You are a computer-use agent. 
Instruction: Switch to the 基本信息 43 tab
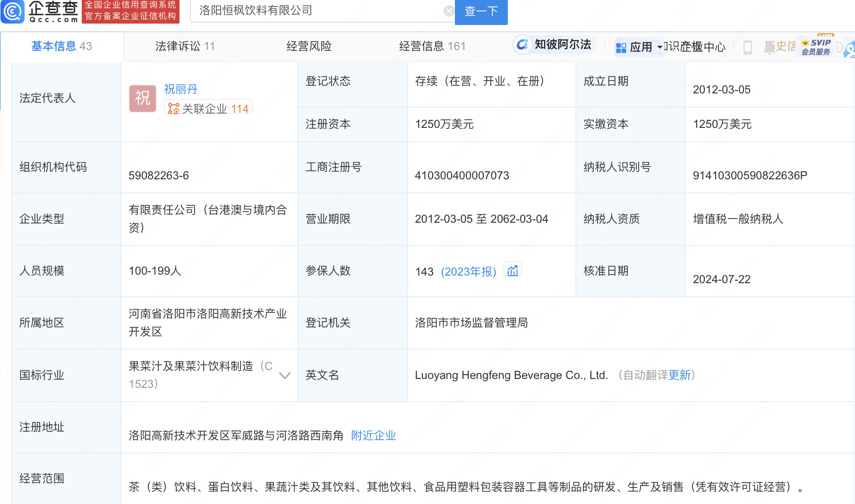tap(62, 46)
